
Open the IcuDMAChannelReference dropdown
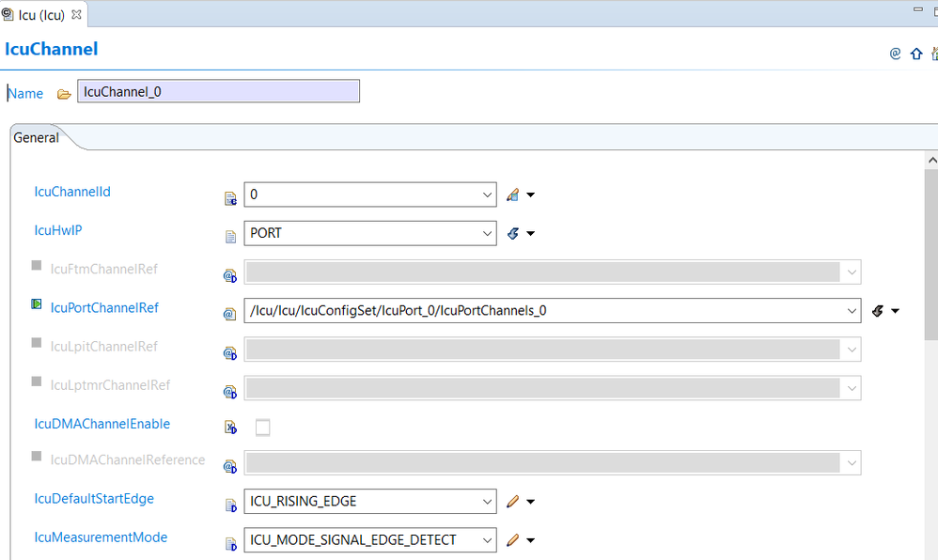[852, 463]
